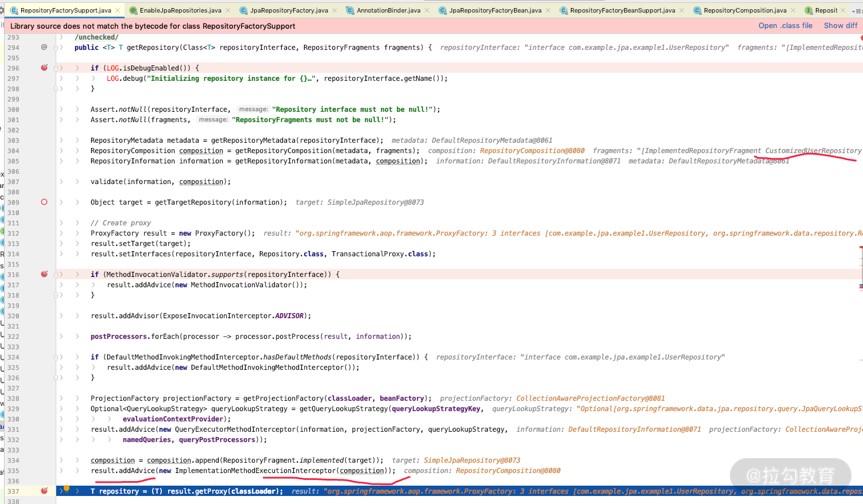
Task: Toggle the breakpoint on line 337
Action: pyautogui.click(x=44, y=491)
